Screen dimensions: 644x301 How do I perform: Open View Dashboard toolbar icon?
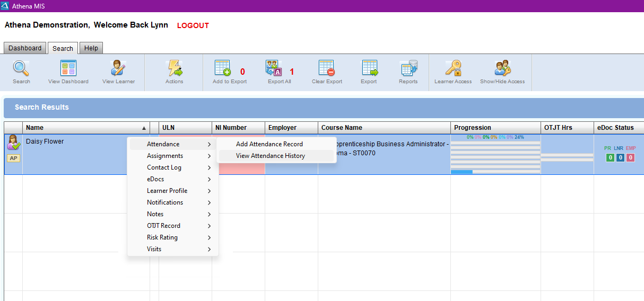[68, 68]
